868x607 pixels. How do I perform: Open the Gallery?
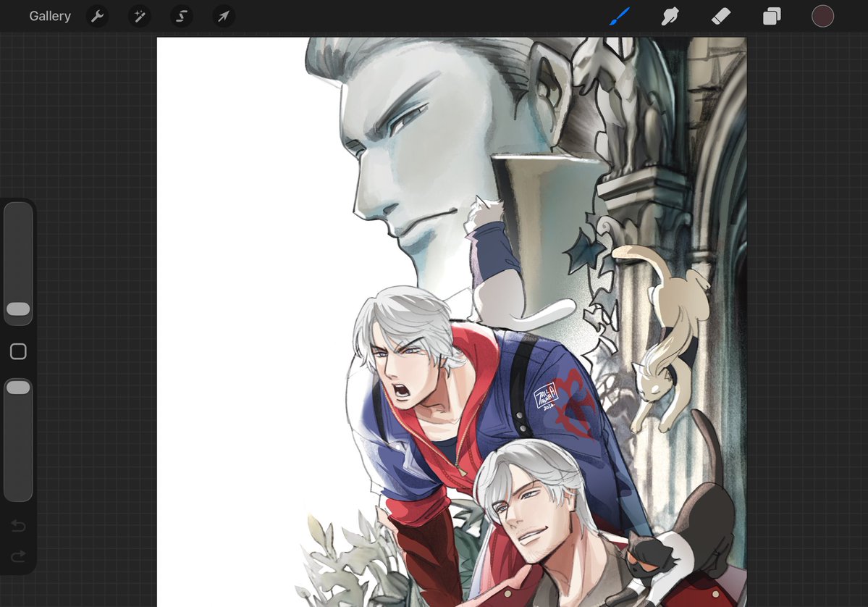click(50, 16)
